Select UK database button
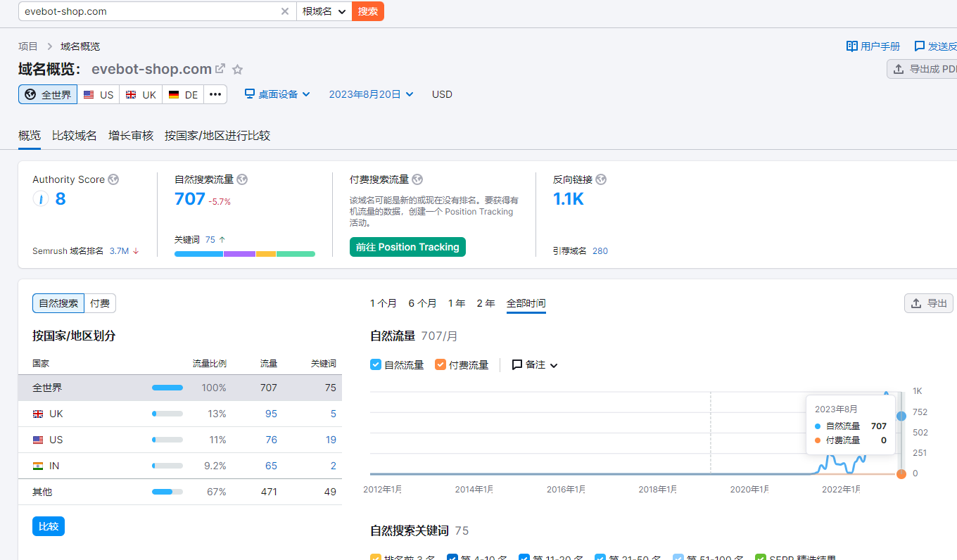Viewport: 957px width, 560px height. pos(141,94)
